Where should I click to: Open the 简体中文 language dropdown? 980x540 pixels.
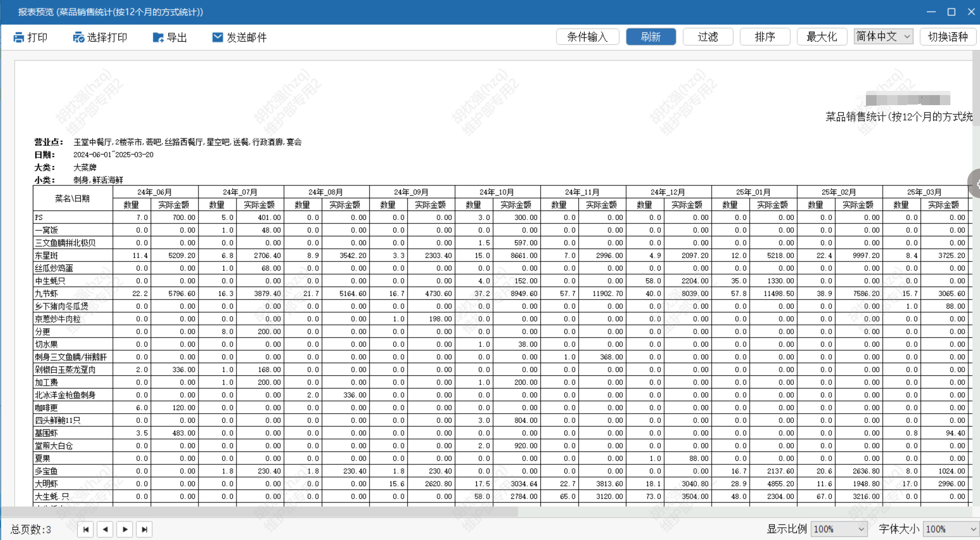pos(883,36)
